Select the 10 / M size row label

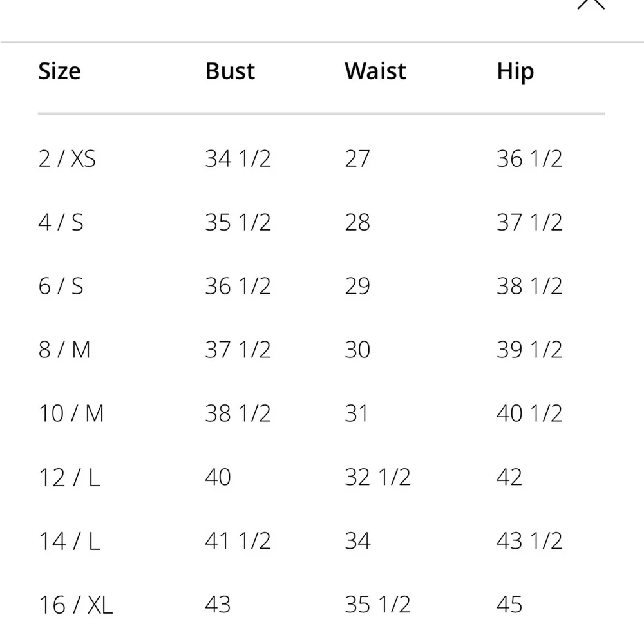(71, 413)
